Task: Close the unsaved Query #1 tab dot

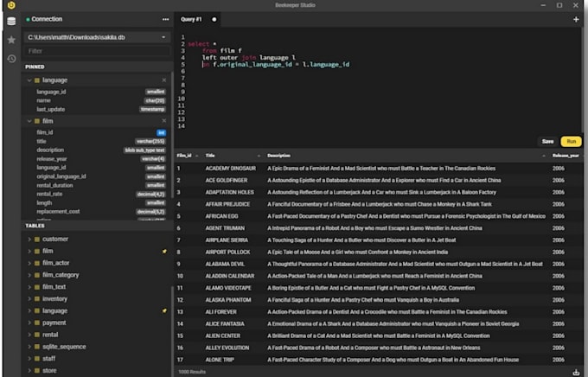Action: pyautogui.click(x=214, y=19)
